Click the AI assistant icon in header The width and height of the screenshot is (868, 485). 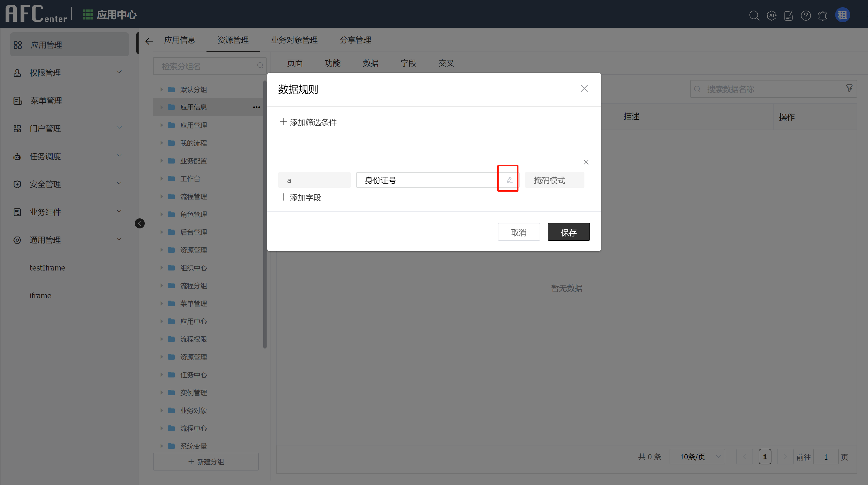(772, 16)
